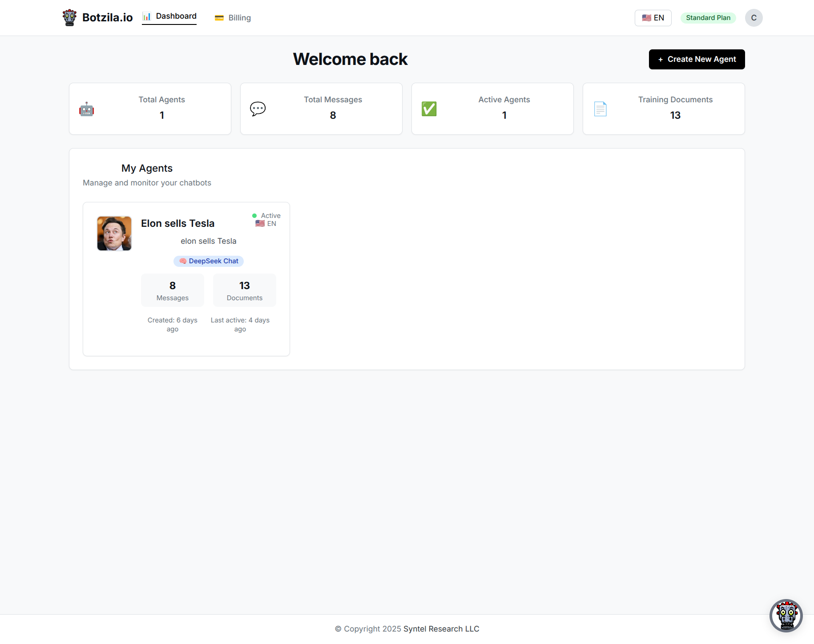Click 'Manage and monitor your chatbots' subtitle
814x644 pixels.
[147, 183]
